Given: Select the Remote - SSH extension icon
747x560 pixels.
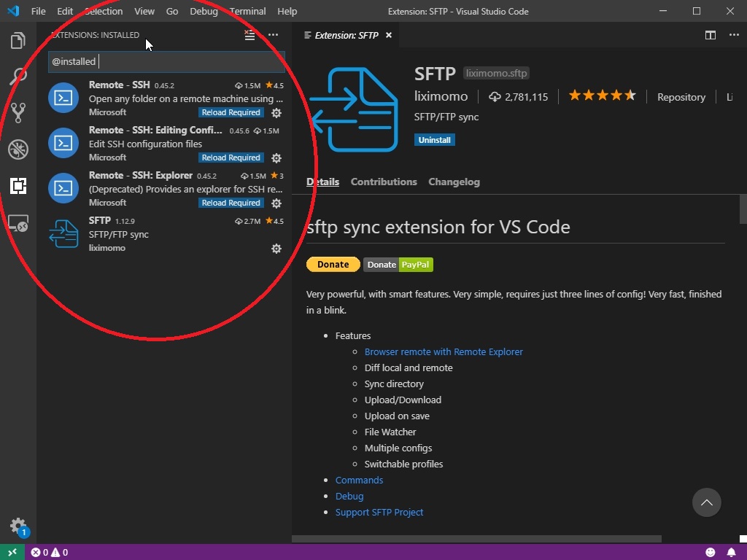Looking at the screenshot, I should point(63,98).
